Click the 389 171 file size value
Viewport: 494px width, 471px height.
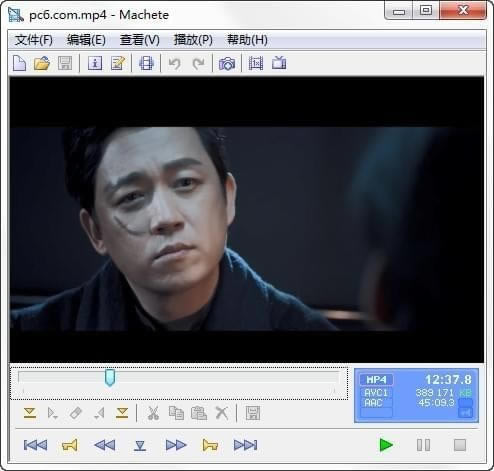(x=435, y=393)
